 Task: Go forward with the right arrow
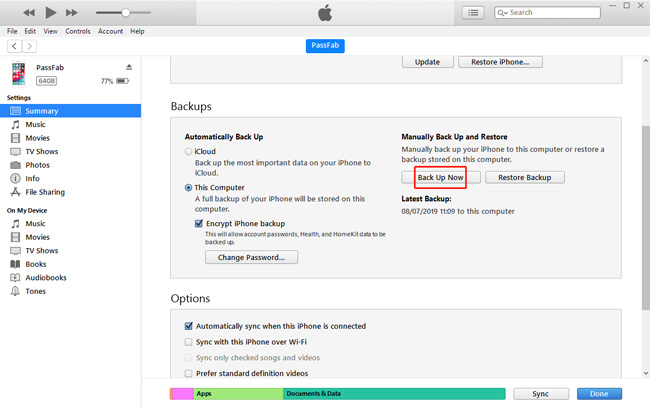[29, 46]
